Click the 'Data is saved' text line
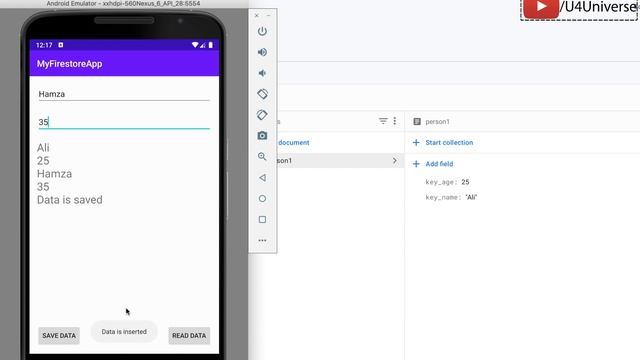Image resolution: width=640 pixels, height=360 pixels. coord(70,200)
